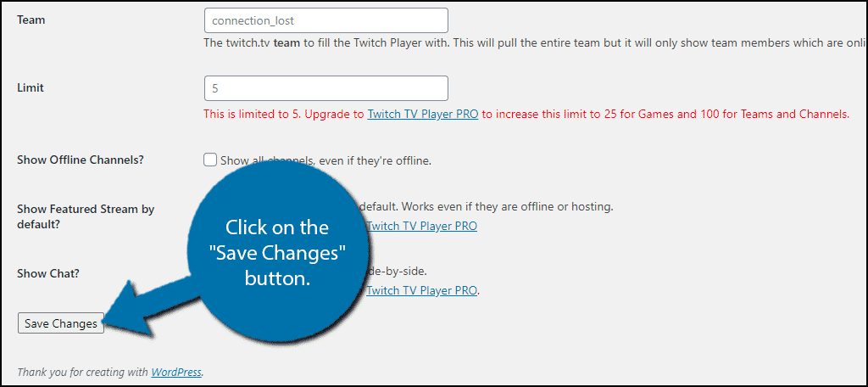Click the "Show Featured Stream by default?" label
Image resolution: width=868 pixels, height=387 pixels.
click(x=86, y=217)
